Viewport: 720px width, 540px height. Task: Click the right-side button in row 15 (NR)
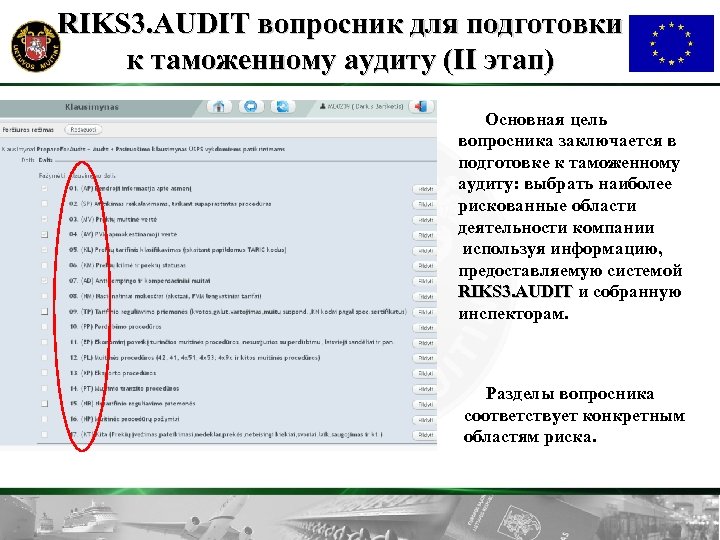click(x=424, y=405)
